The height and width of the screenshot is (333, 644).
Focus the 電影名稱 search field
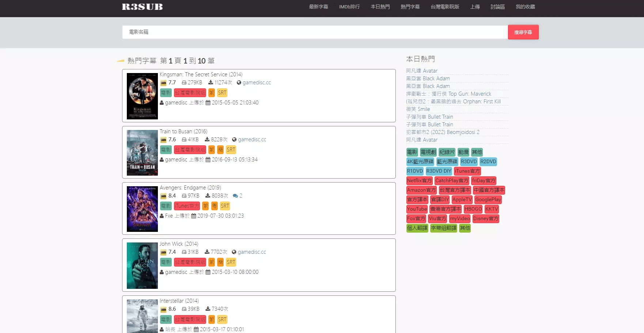coord(315,32)
